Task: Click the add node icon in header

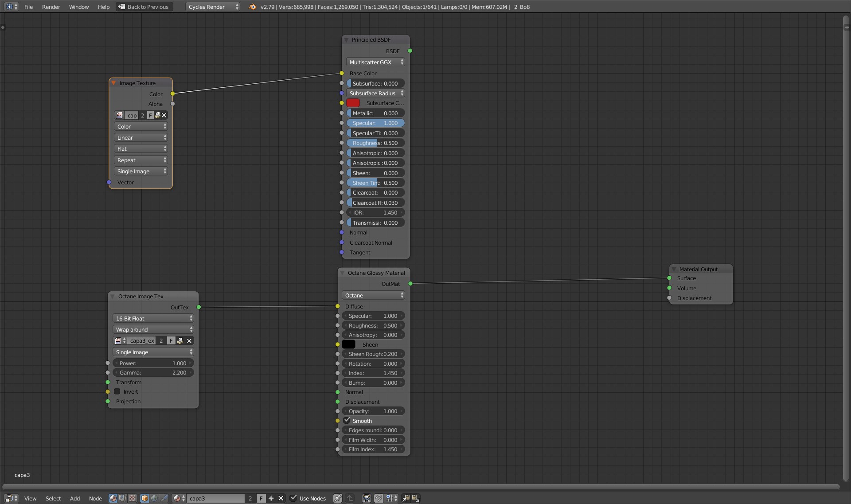Action: [x=271, y=498]
